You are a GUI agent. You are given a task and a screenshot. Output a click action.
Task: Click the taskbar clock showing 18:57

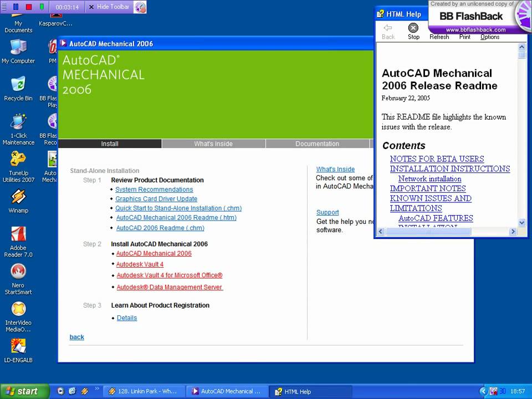(518, 391)
